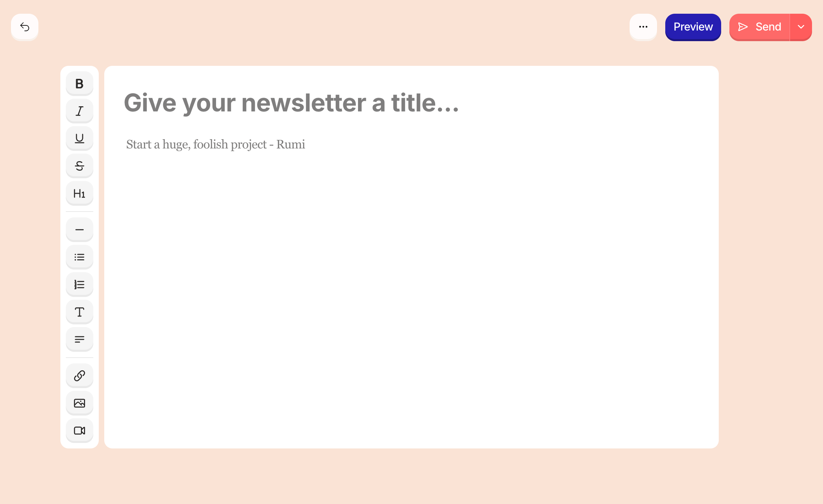This screenshot has height=504, width=823.
Task: Create a bulleted list
Action: [79, 257]
